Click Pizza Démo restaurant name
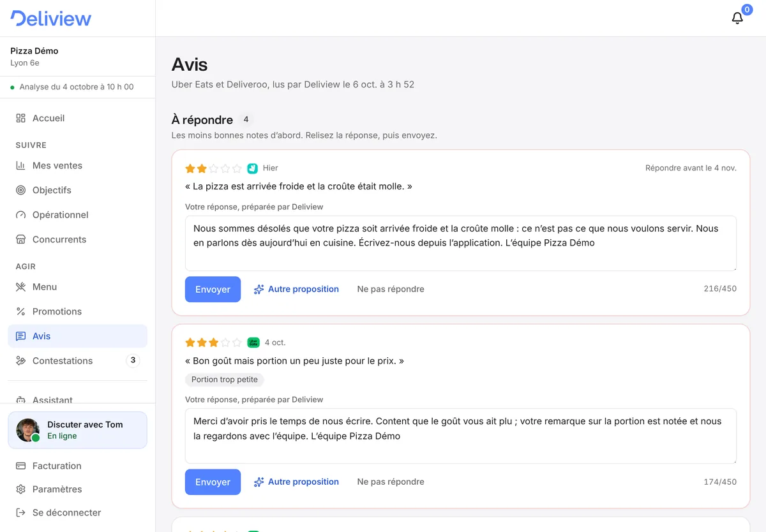This screenshot has height=532, width=766. [34, 51]
